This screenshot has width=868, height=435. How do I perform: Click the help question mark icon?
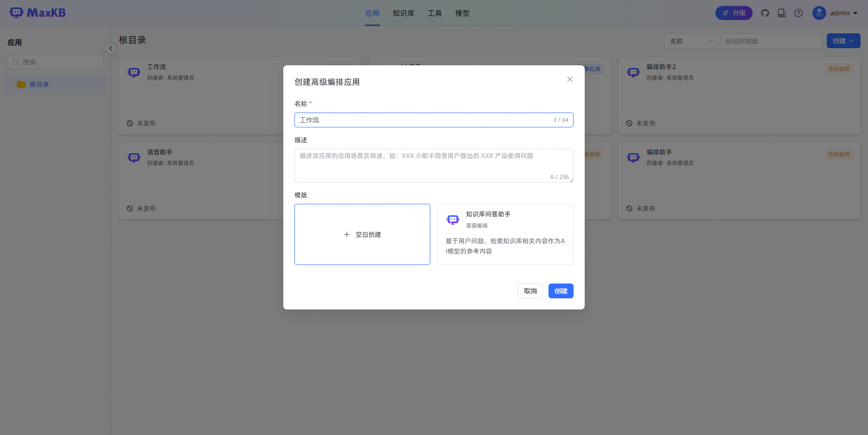pyautogui.click(x=798, y=13)
